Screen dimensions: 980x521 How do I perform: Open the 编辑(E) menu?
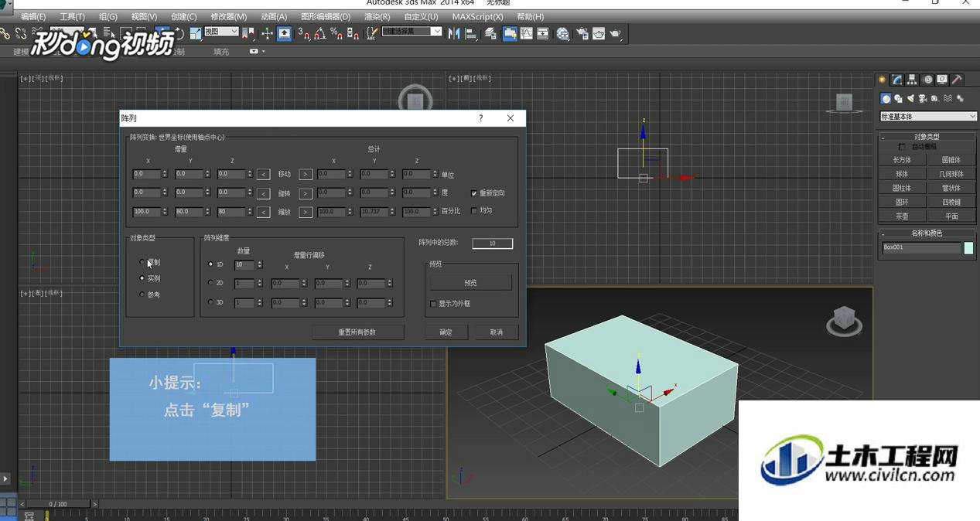click(x=33, y=16)
